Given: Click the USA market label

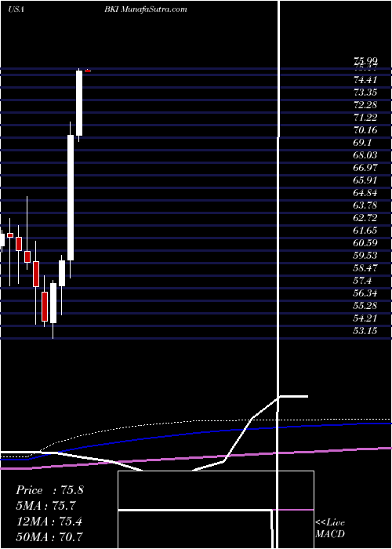Looking at the screenshot, I should (16, 9).
